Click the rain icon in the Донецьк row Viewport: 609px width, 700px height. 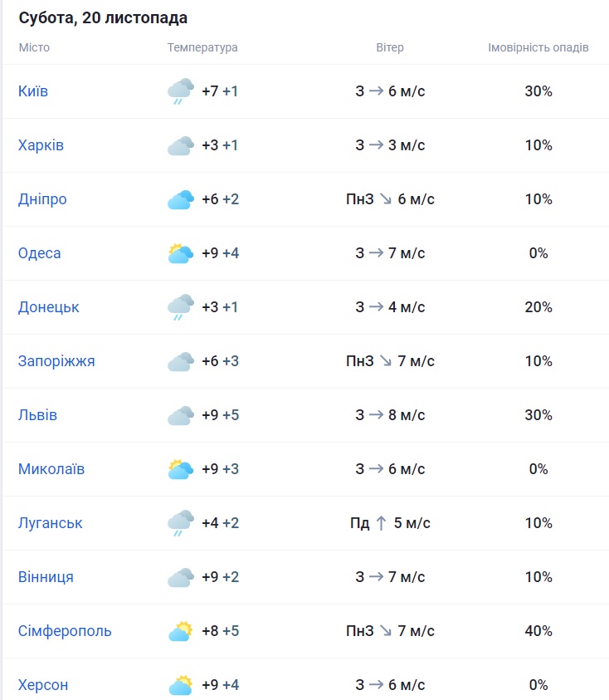click(x=180, y=307)
